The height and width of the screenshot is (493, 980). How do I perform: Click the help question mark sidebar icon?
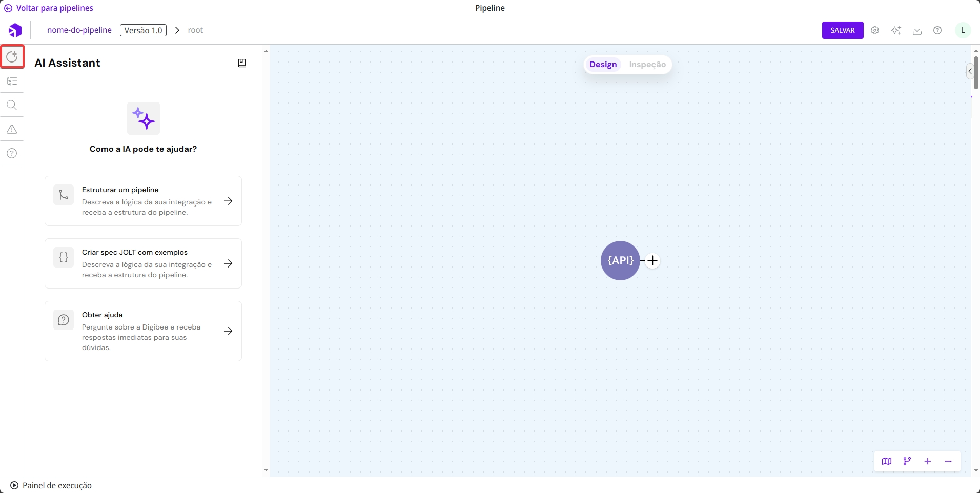(x=12, y=153)
